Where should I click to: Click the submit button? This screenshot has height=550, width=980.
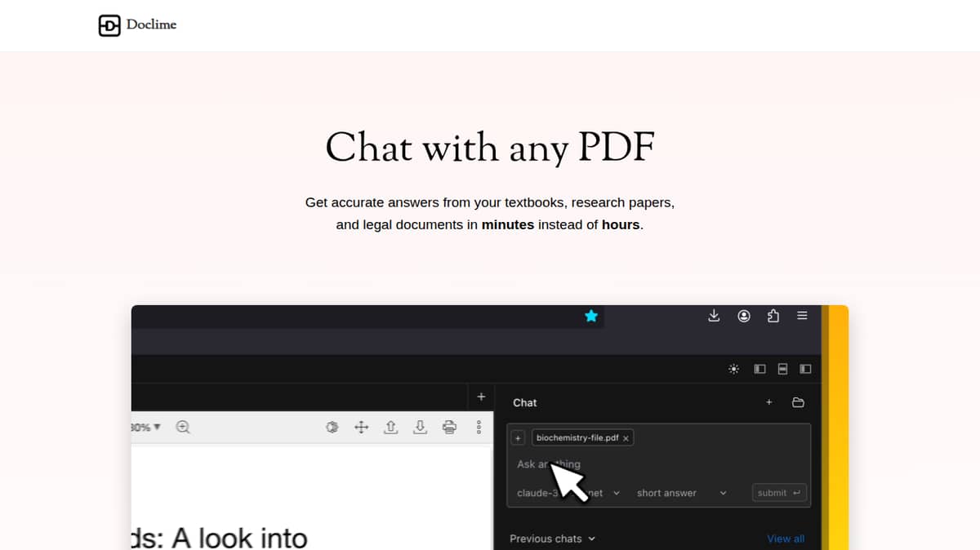pyautogui.click(x=779, y=493)
